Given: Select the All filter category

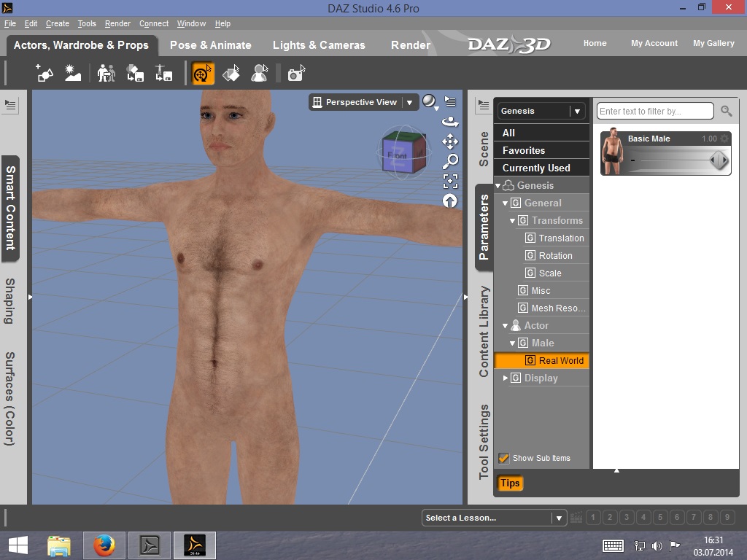Looking at the screenshot, I should click(542, 133).
